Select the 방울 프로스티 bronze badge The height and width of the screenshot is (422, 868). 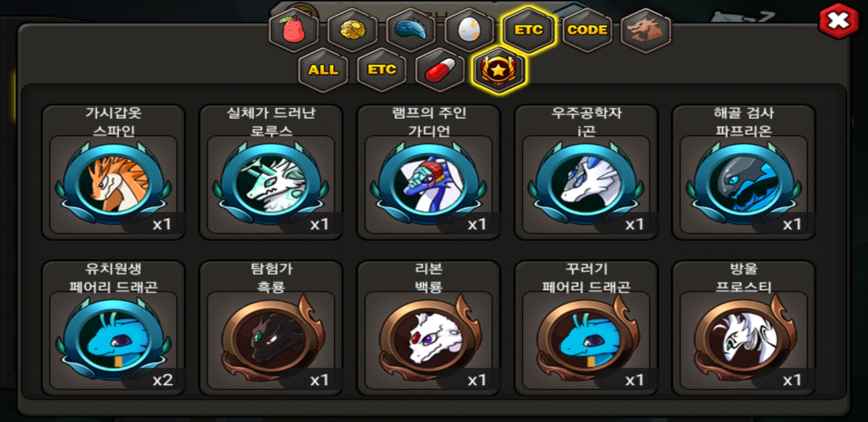point(744,327)
